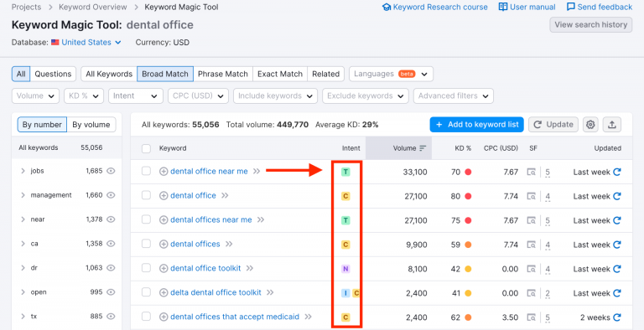Expand the 'jobs' keyword group
Viewport: 644px width, 330px height.
point(23,171)
